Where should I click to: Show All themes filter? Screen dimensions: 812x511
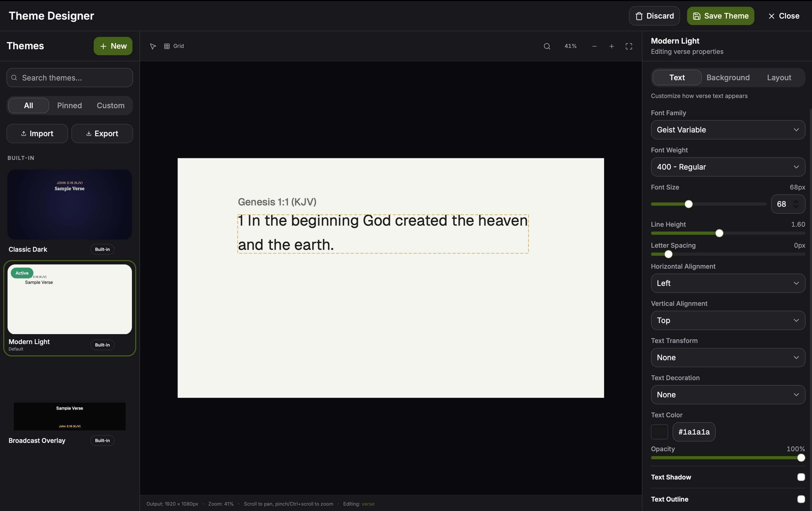[x=29, y=106]
